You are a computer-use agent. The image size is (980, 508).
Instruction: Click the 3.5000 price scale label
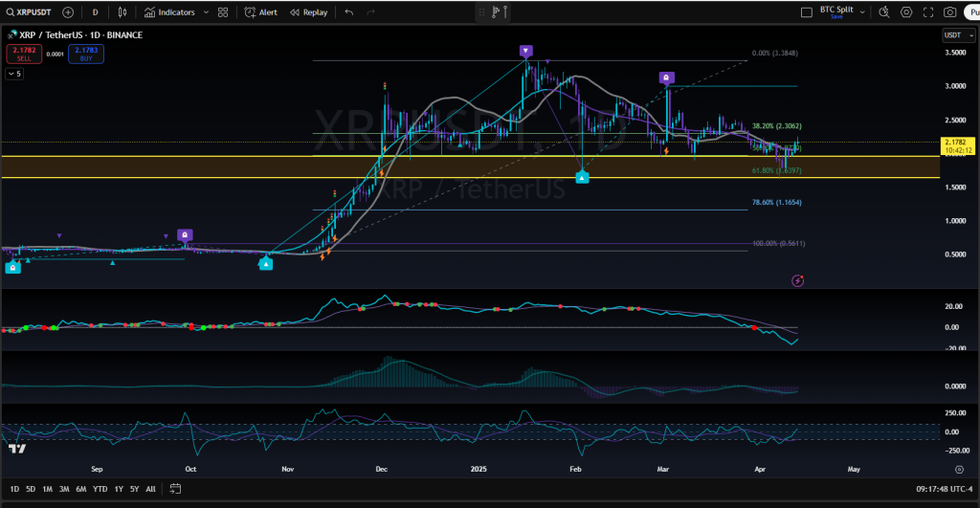pos(956,53)
